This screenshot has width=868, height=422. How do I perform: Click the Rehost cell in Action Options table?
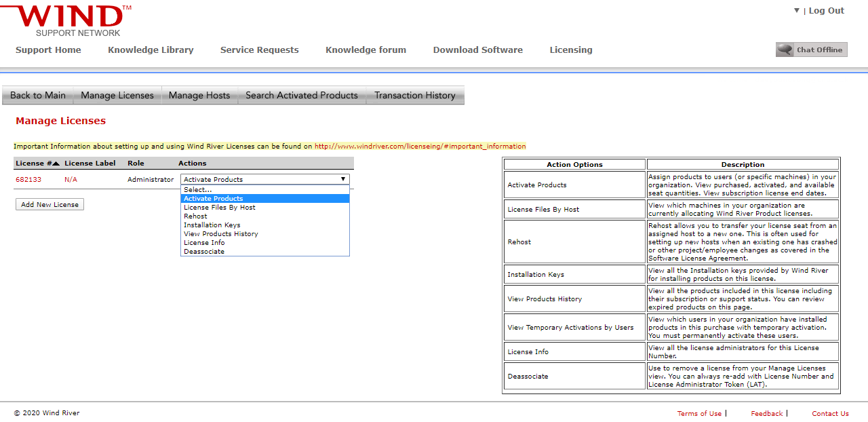tap(574, 242)
